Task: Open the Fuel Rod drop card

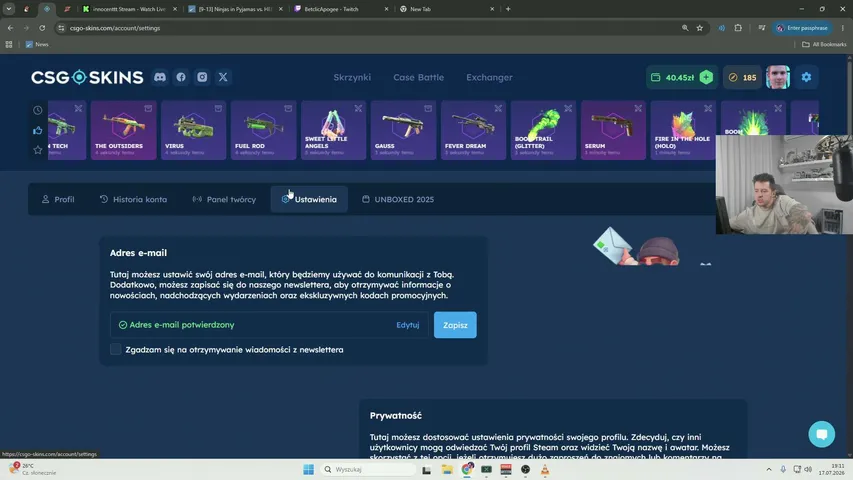Action: [263, 130]
